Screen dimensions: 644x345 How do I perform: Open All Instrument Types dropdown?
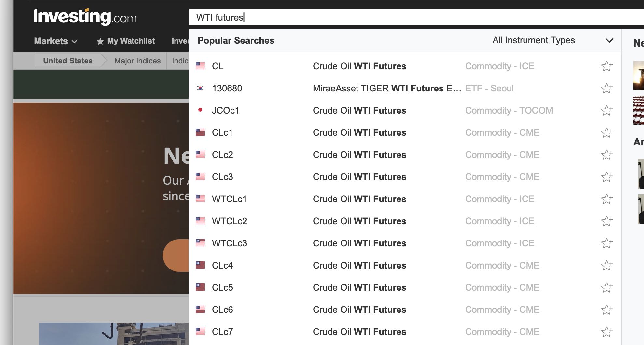(x=533, y=40)
